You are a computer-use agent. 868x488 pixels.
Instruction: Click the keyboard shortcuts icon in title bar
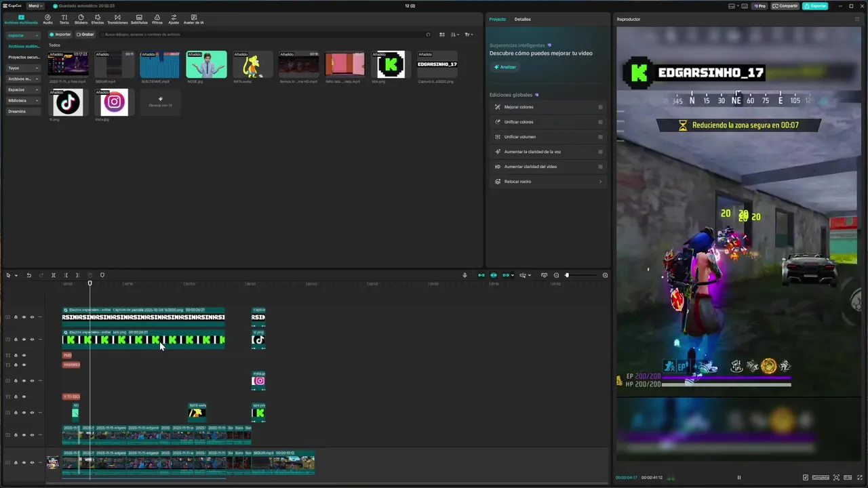(x=743, y=6)
